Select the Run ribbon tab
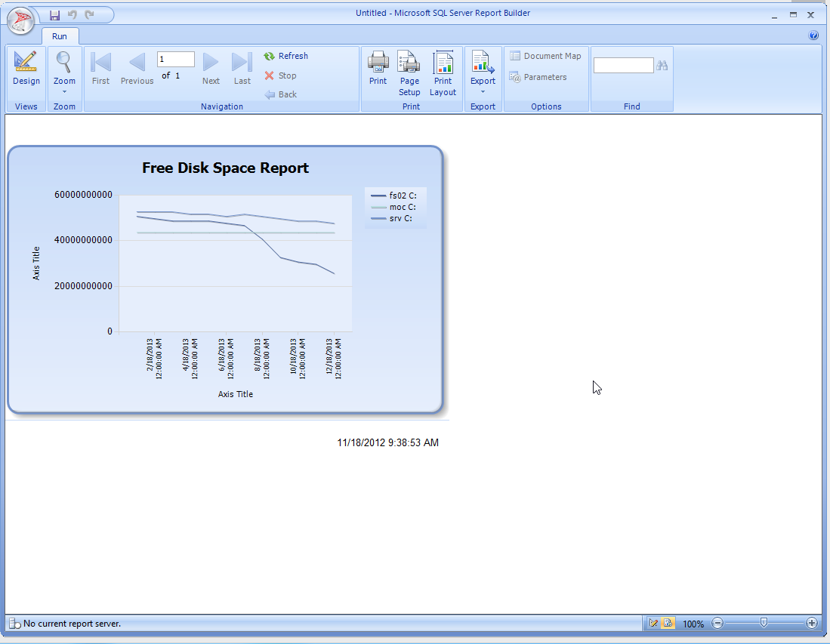This screenshot has width=830, height=644. point(60,36)
